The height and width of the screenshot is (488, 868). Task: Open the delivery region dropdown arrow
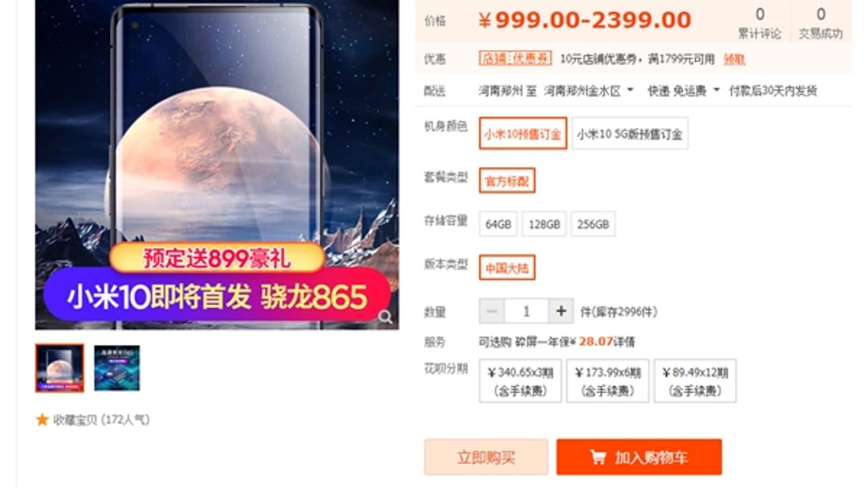click(630, 90)
